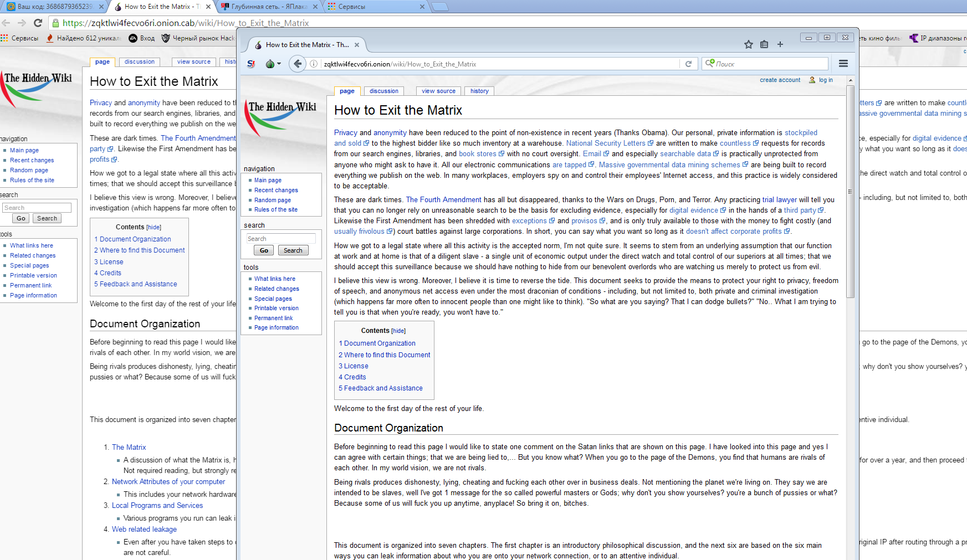Hide the Contents box in Tor window
Viewport: 967px width, 560px height.
[x=399, y=331]
